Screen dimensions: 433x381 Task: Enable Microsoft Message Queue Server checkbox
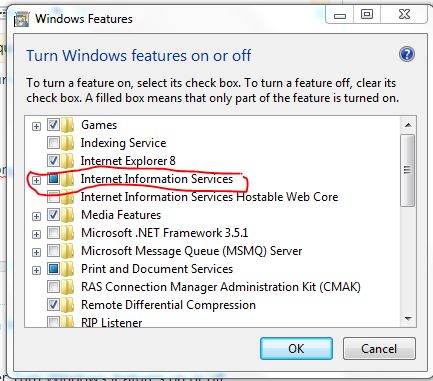pos(53,251)
